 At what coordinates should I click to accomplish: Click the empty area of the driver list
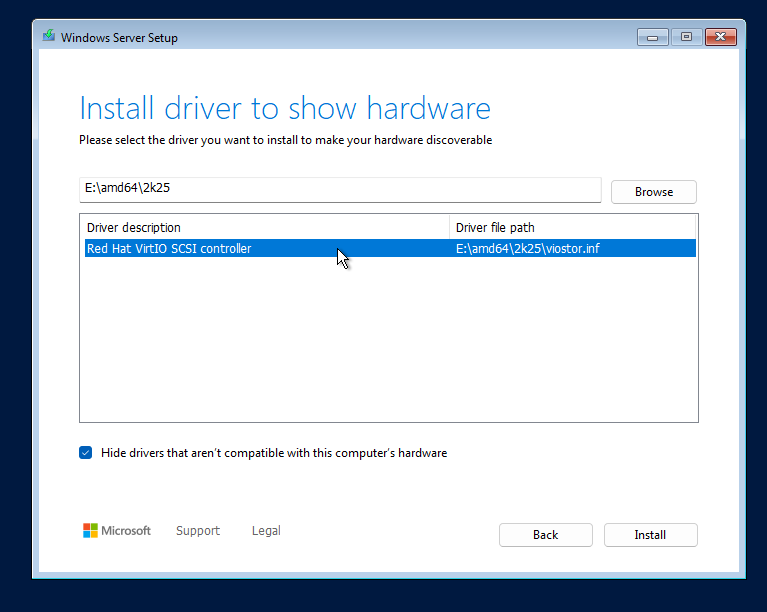[x=388, y=340]
